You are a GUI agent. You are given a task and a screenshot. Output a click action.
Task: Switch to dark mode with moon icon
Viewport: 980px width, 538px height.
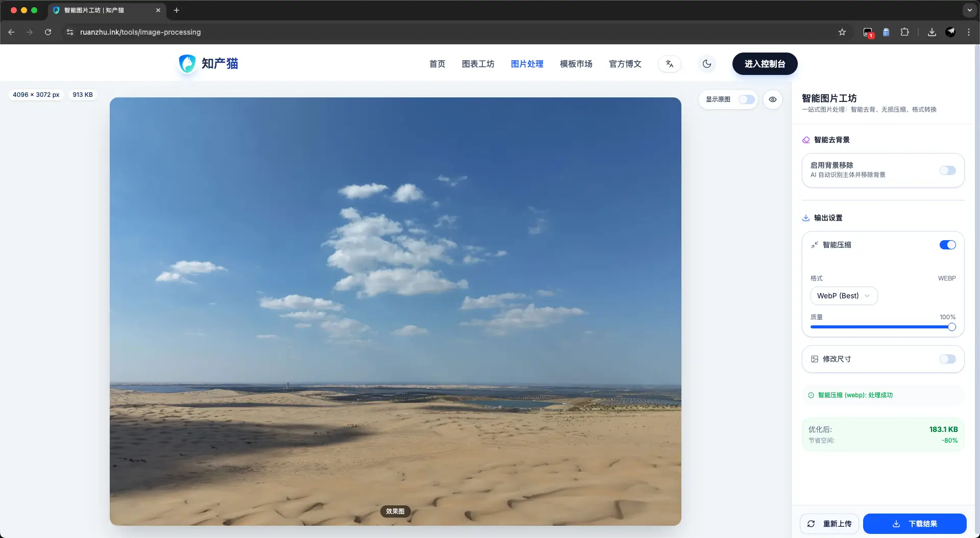pyautogui.click(x=707, y=64)
